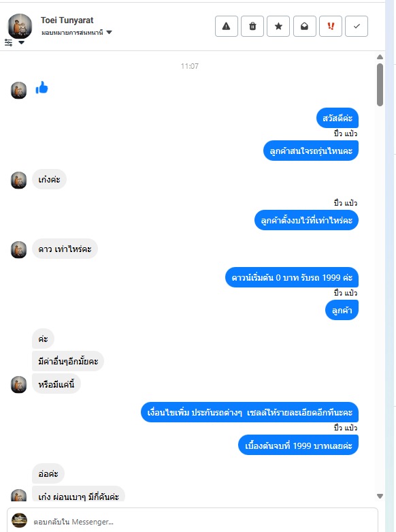Click scrollbar down arrow in chat
396x532 pixels.
pyautogui.click(x=380, y=496)
